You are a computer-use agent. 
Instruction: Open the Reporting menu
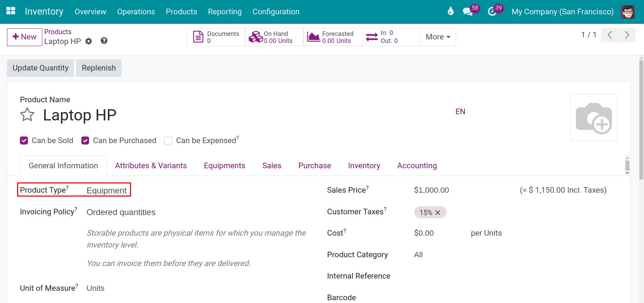coord(225,12)
